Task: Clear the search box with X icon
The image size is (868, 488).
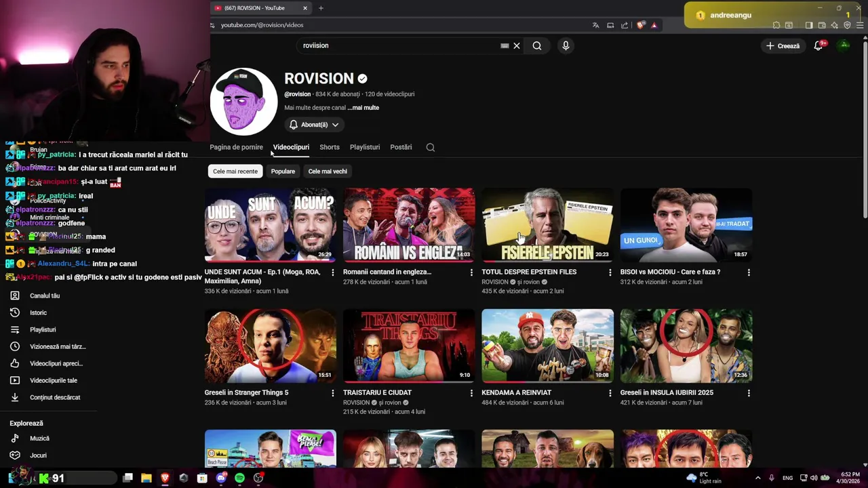Action: pyautogui.click(x=517, y=45)
